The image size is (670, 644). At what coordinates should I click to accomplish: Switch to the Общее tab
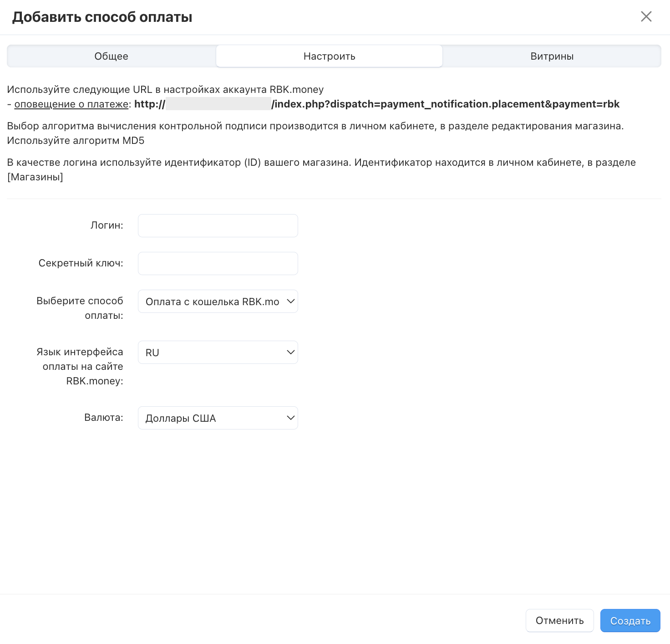pyautogui.click(x=112, y=56)
